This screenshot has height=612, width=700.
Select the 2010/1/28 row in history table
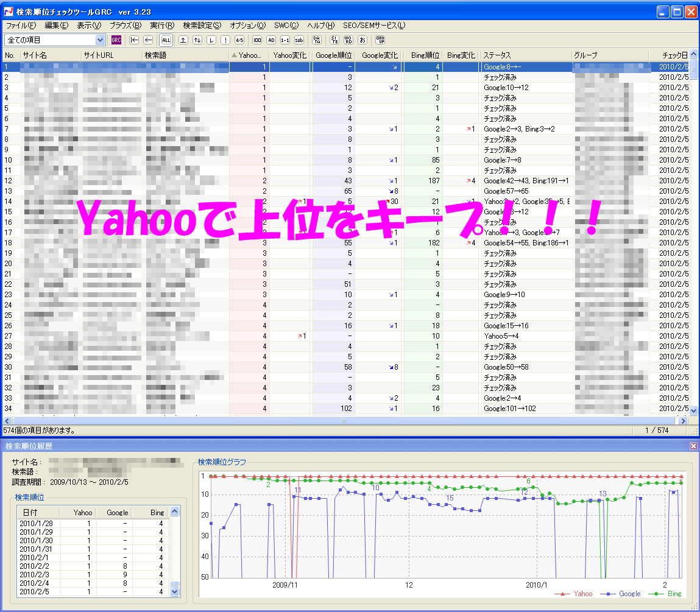tap(93, 524)
